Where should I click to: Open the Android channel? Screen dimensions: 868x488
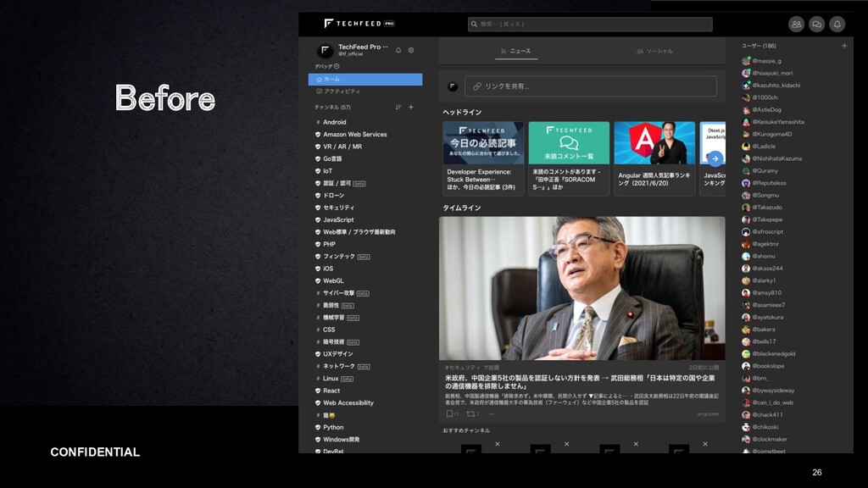[x=334, y=122]
